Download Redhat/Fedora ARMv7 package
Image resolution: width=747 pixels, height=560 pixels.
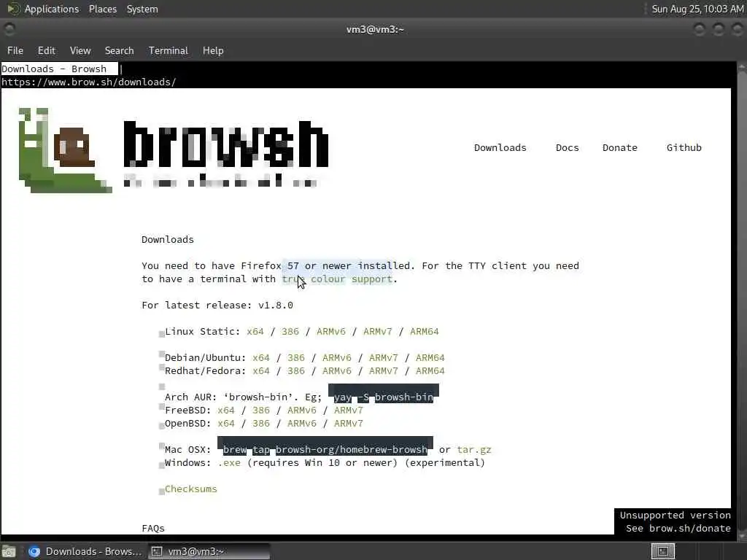(x=384, y=371)
